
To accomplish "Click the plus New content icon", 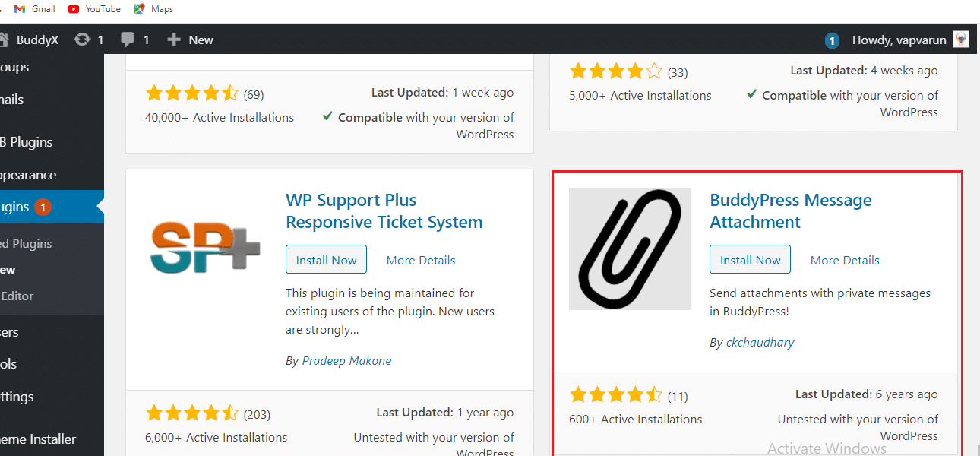I will tap(174, 40).
